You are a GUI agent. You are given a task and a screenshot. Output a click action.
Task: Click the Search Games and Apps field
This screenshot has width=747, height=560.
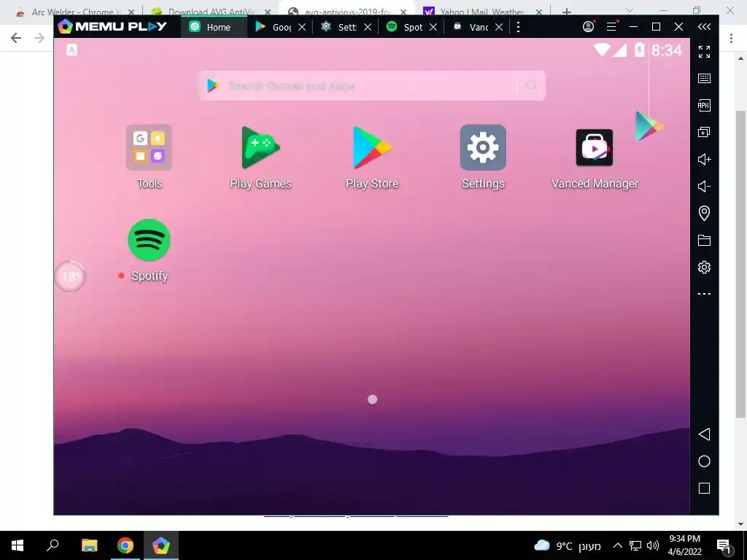pyautogui.click(x=371, y=86)
